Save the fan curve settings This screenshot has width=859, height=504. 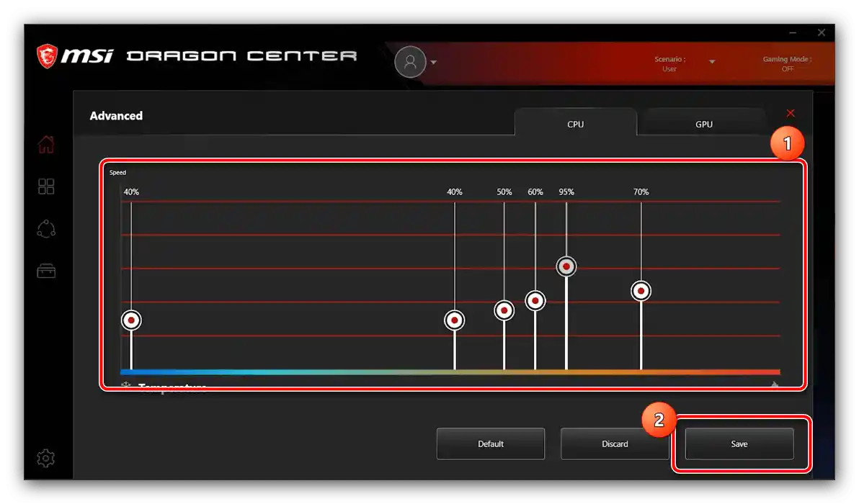pos(739,444)
